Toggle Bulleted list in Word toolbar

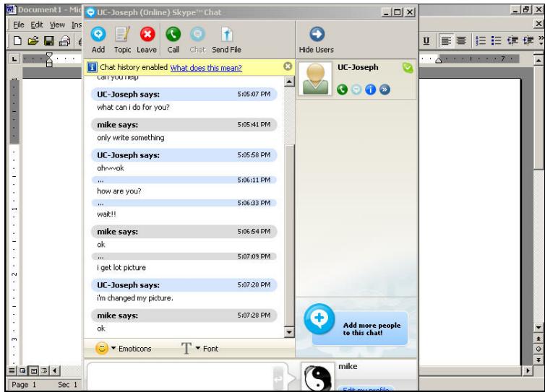(496, 41)
